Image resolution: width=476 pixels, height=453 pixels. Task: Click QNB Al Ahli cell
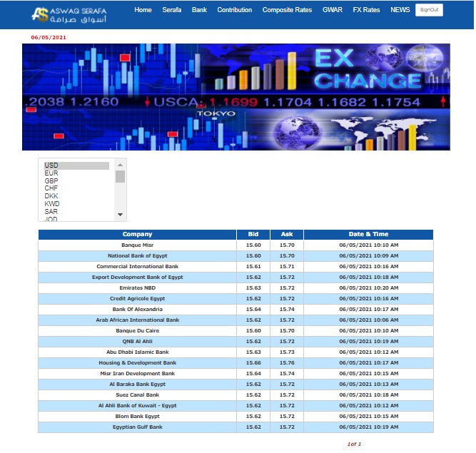137,341
